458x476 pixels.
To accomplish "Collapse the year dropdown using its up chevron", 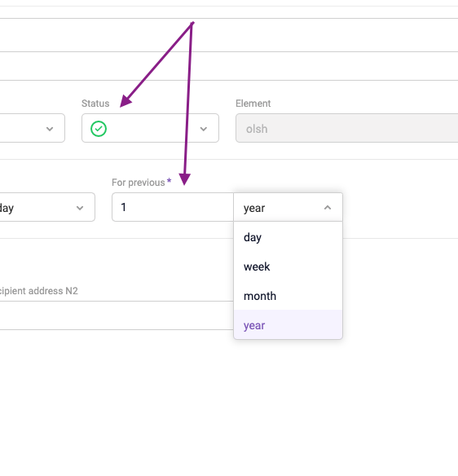I will pyautogui.click(x=328, y=208).
